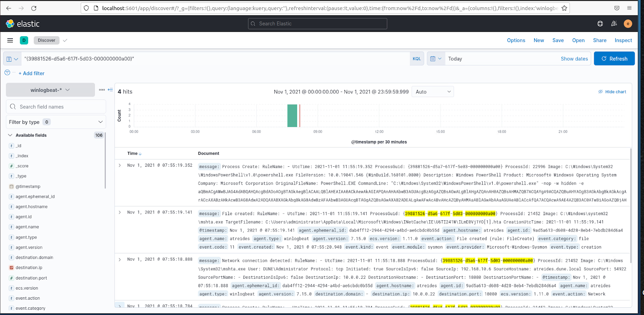Expand the first document row at 07:55:19.352

tap(120, 165)
